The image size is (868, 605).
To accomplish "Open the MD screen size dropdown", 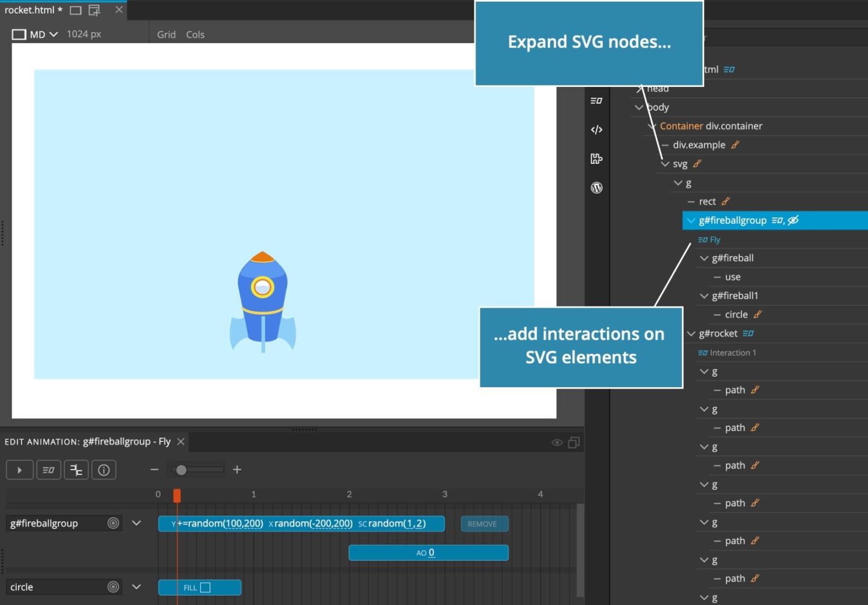I will (x=53, y=34).
